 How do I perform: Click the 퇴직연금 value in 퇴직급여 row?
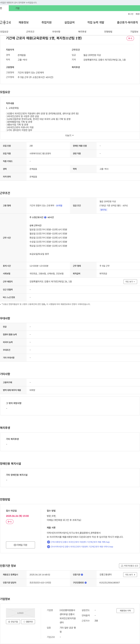103,274
